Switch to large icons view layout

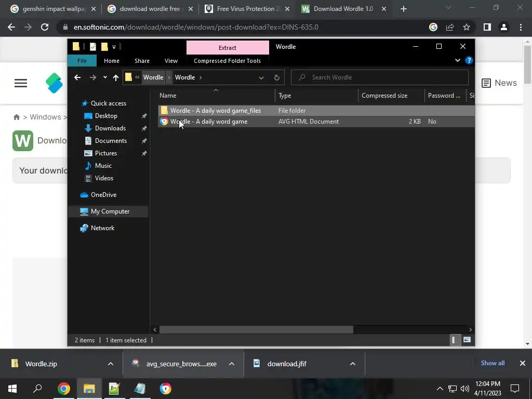click(x=467, y=340)
